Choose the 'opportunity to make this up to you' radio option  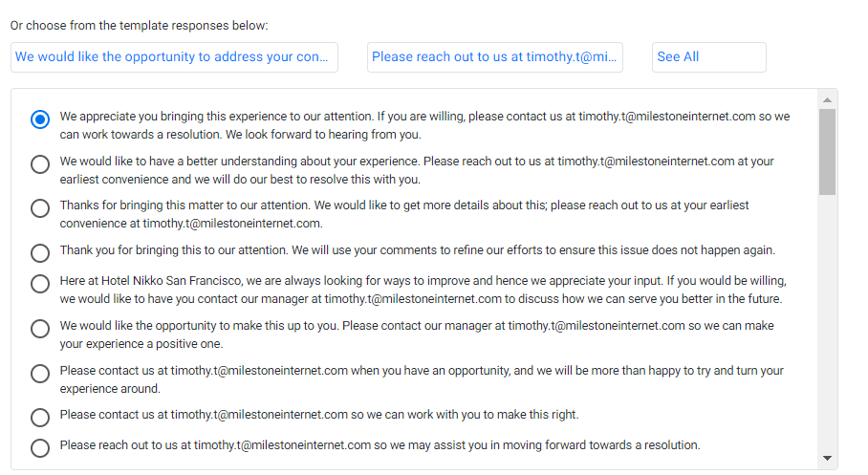tap(40, 328)
